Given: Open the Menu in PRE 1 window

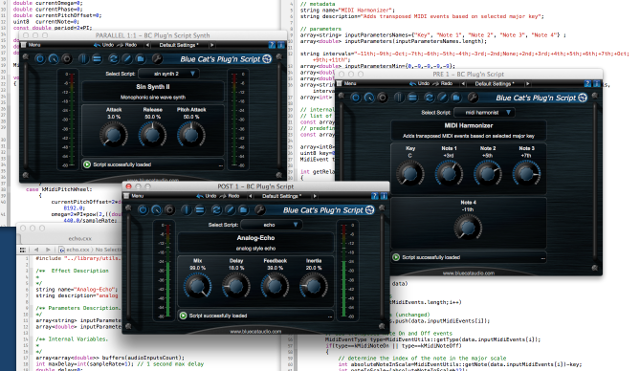Looking at the screenshot, I should pos(347,83).
